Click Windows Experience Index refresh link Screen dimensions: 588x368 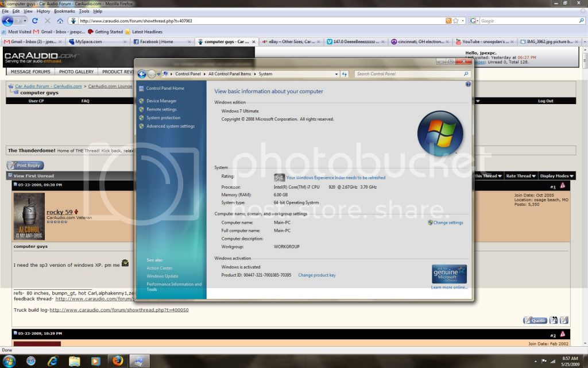click(x=335, y=178)
